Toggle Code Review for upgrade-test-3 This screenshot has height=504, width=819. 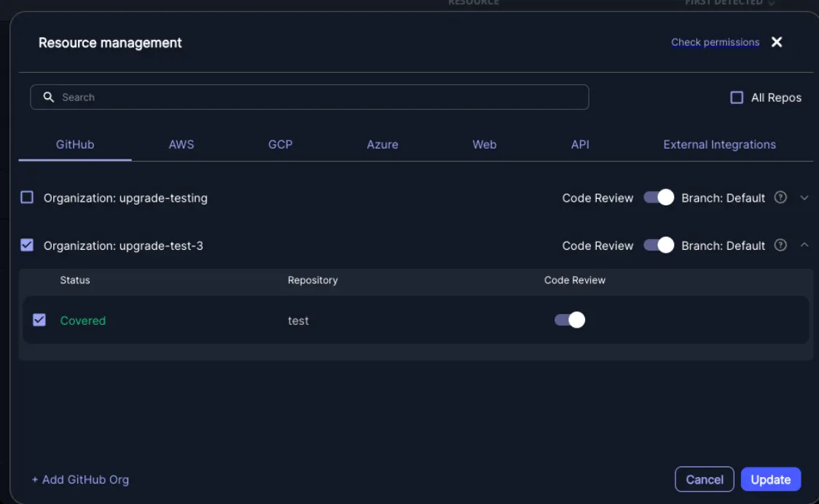click(659, 245)
